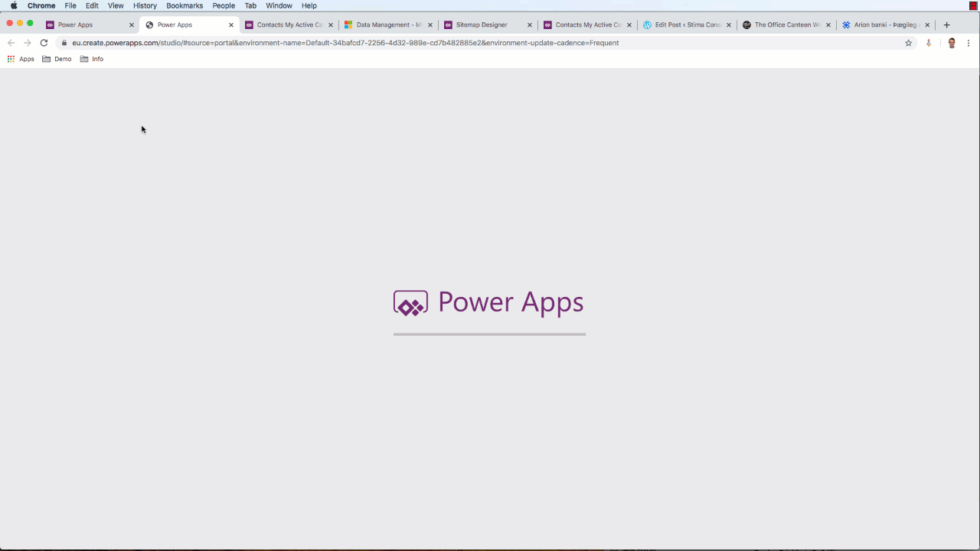Close the Sitemap Designer tab
980x551 pixels.
[x=529, y=25]
